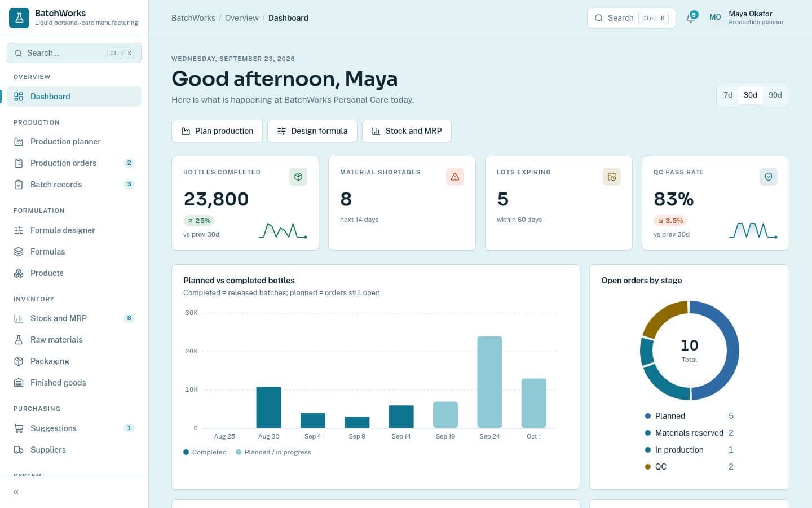Click the QC legend entry

click(689, 467)
